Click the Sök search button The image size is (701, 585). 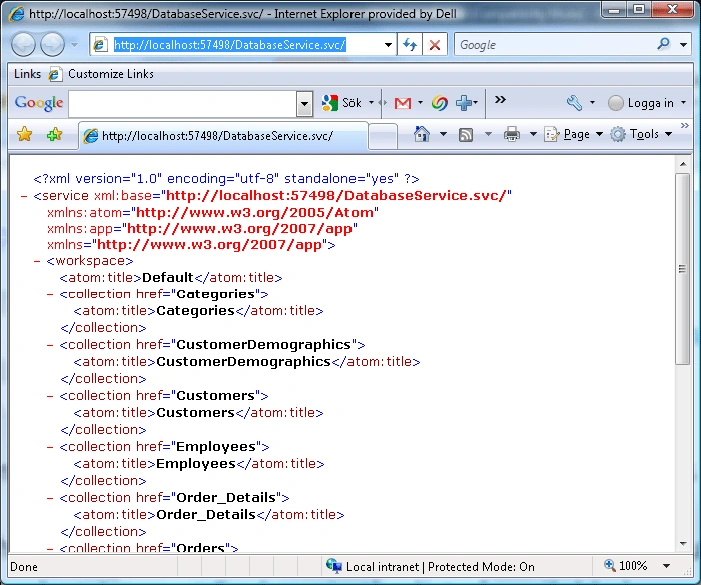[x=342, y=103]
